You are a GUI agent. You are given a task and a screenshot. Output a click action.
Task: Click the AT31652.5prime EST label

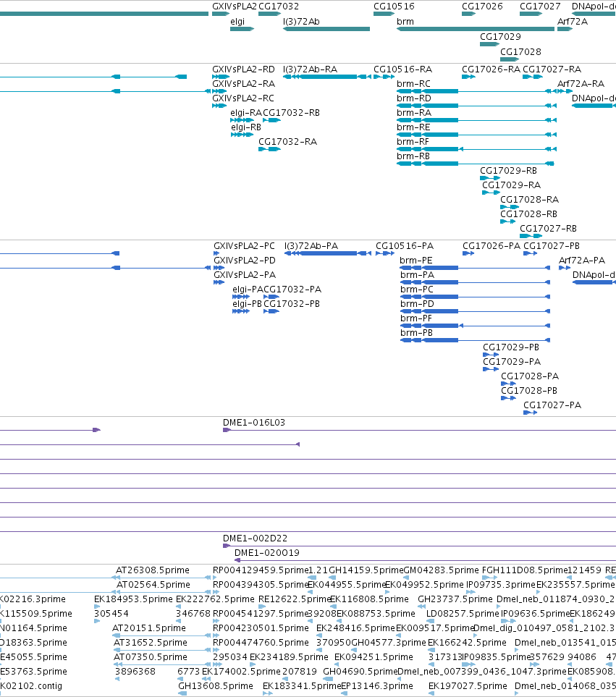pos(151,642)
